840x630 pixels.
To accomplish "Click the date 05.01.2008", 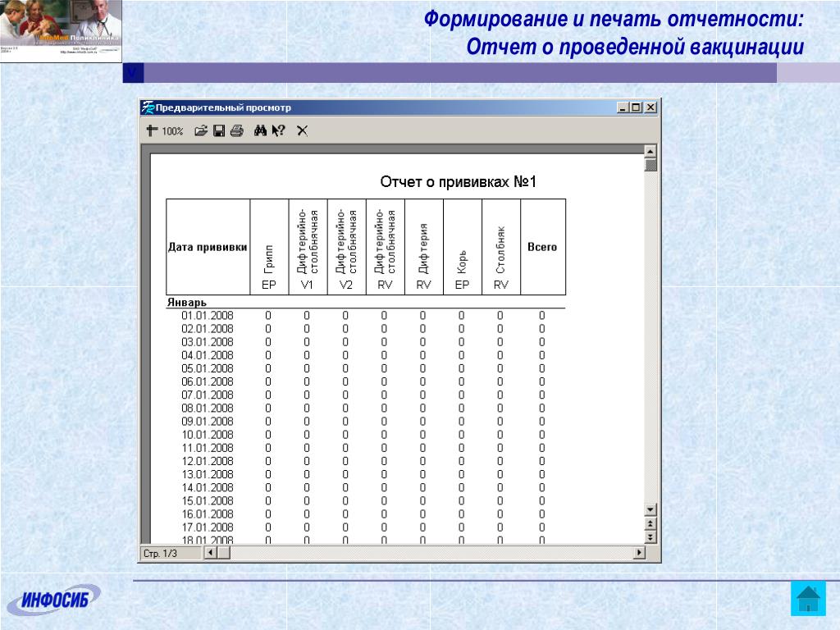I will (208, 368).
